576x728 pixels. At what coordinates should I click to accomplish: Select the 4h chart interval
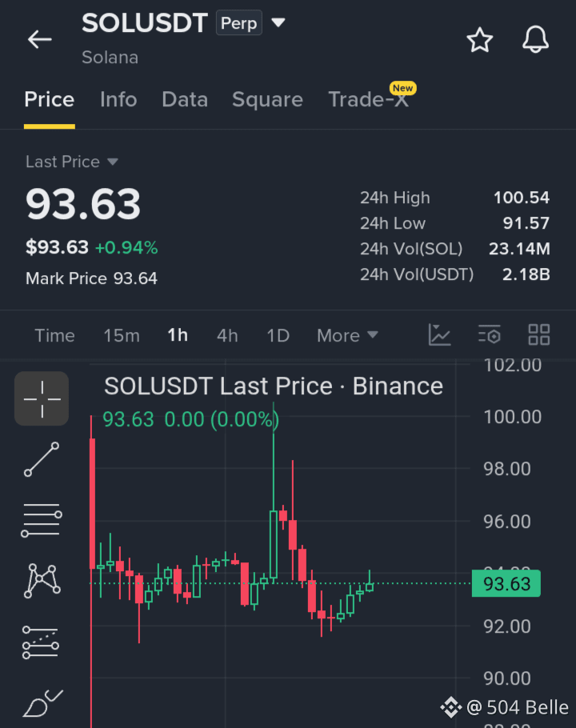(227, 335)
